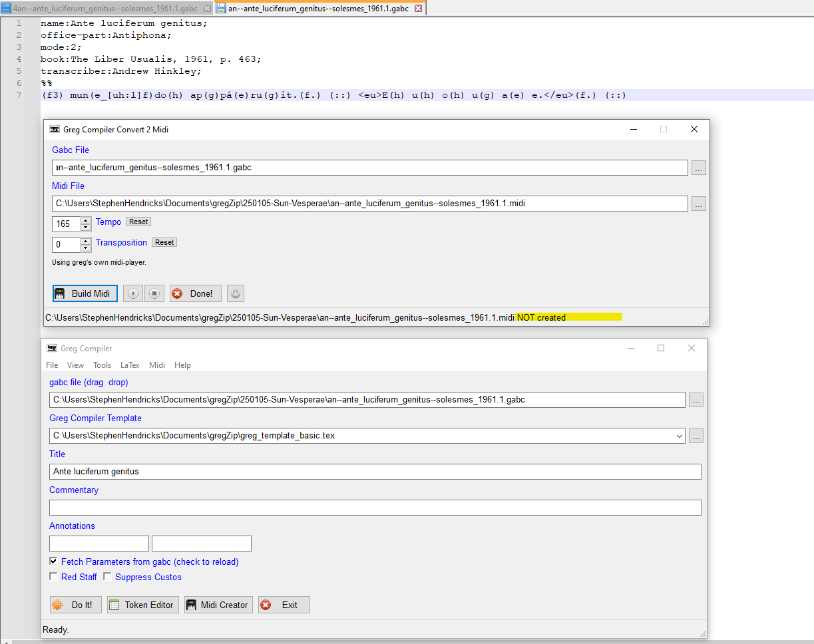814x644 pixels.
Task: Click 'transcriber:Andrew Hinkley;' line
Action: point(120,71)
